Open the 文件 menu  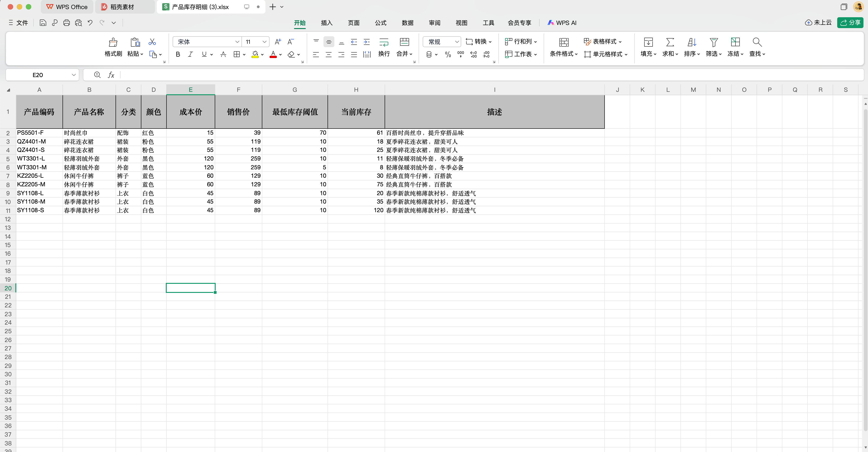(x=18, y=23)
